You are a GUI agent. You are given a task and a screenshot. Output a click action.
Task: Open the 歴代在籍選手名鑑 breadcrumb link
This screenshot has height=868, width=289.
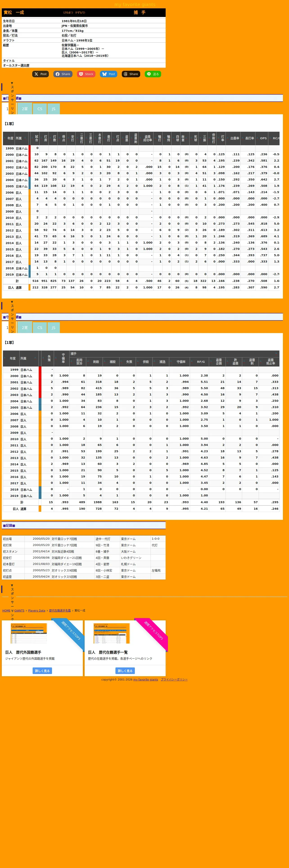(x=60, y=611)
